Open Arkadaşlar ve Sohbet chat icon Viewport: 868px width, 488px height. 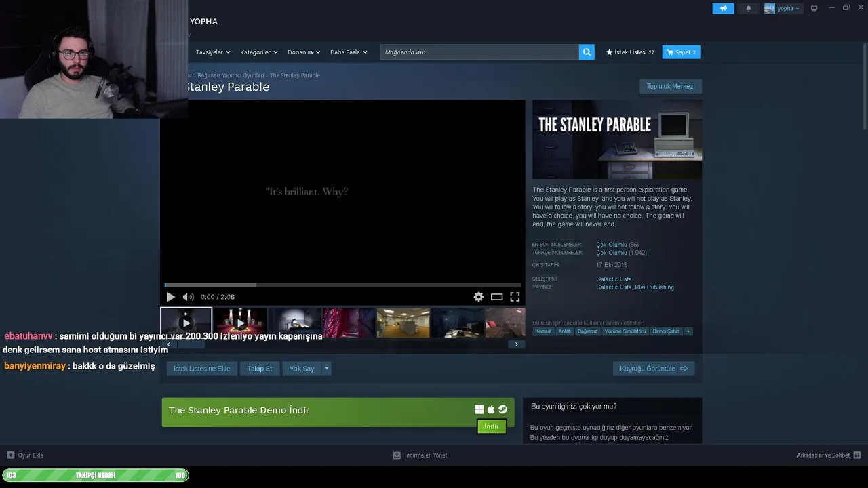(x=857, y=455)
